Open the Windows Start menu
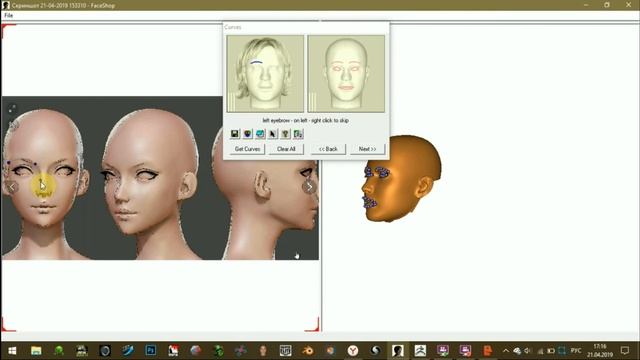The width and height of the screenshot is (640, 360). coord(12,351)
